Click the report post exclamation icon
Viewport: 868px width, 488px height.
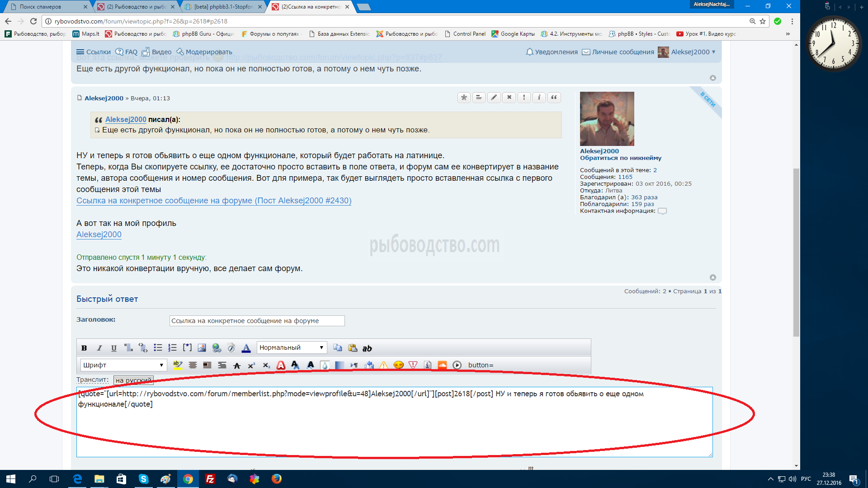(524, 98)
